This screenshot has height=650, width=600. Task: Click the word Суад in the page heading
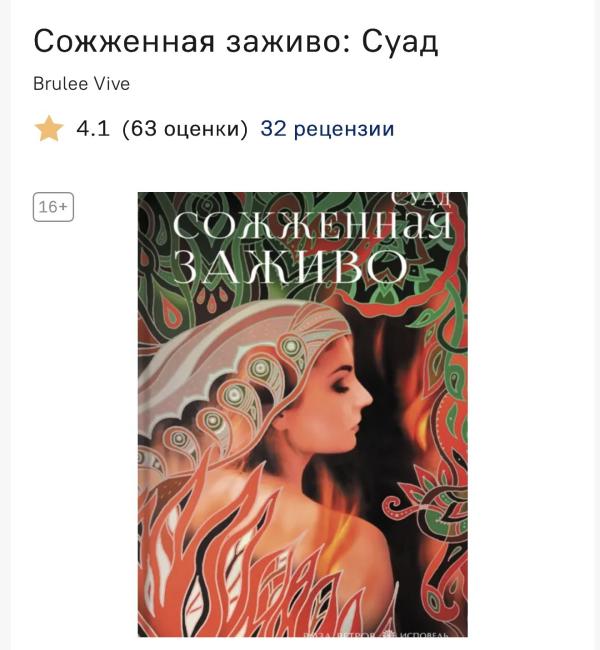[x=400, y=41]
